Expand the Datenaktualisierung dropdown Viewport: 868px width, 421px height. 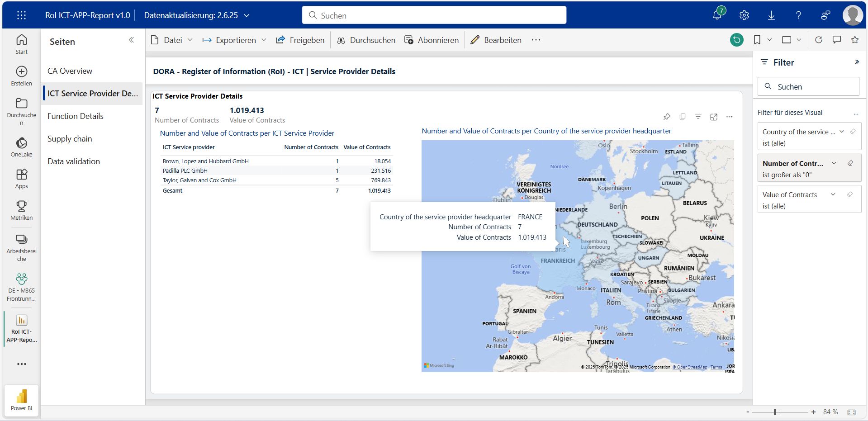click(x=247, y=15)
